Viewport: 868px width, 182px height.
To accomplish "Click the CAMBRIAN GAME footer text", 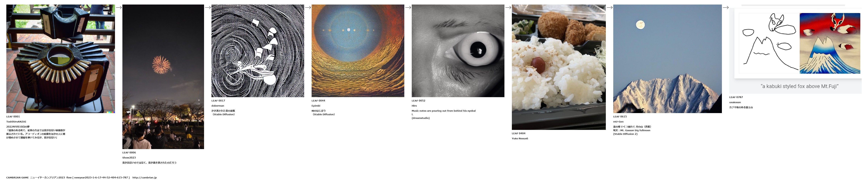I will click(x=18, y=178).
